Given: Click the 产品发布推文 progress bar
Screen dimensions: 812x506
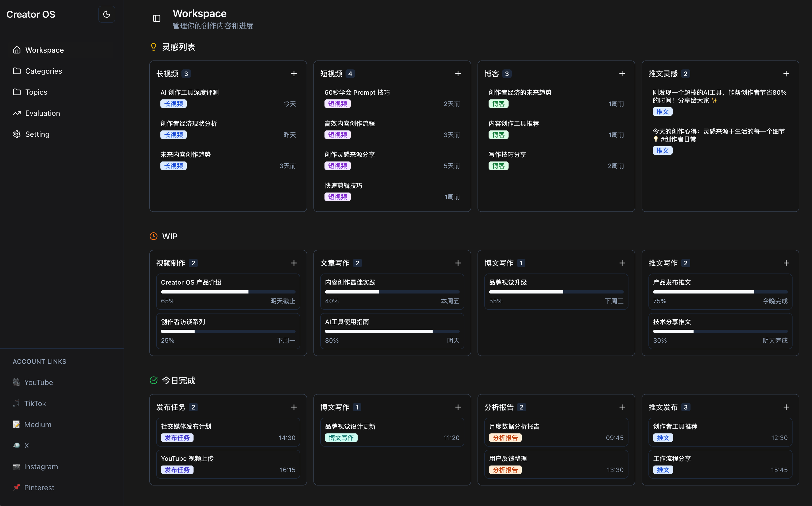Looking at the screenshot, I should [x=720, y=292].
